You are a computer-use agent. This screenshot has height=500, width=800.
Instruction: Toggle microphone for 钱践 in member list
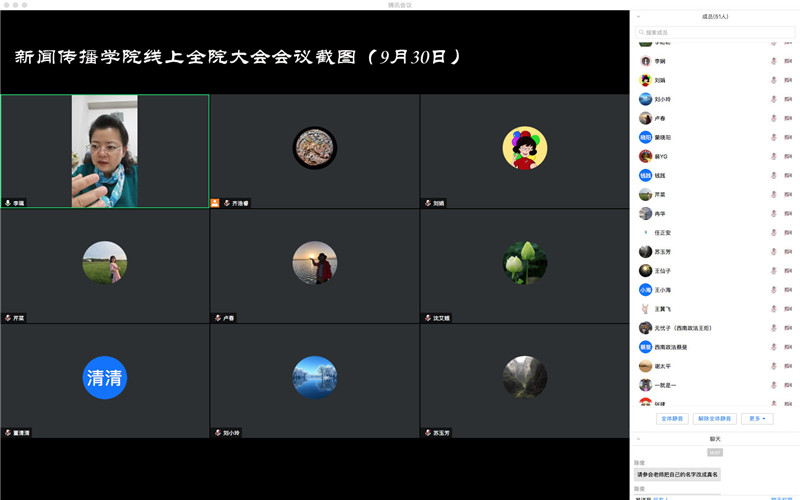pyautogui.click(x=773, y=176)
